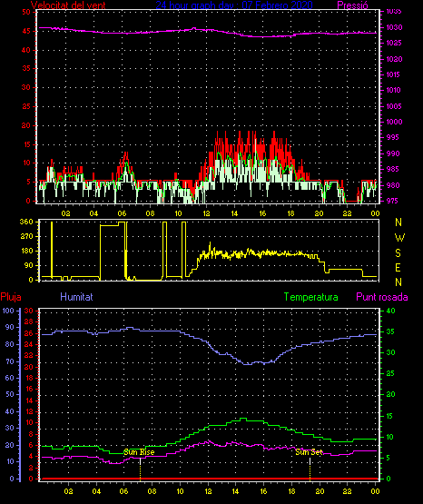Screen dimensions: 423x504
Task: Click the '24 hour graph day : 07 Febrero 2020' title
Action: (234, 5)
